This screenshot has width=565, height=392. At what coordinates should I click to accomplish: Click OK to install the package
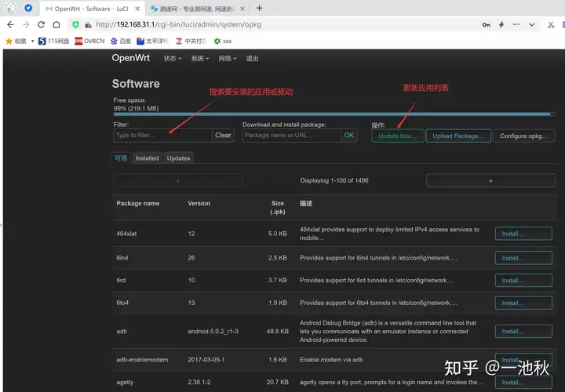point(348,135)
